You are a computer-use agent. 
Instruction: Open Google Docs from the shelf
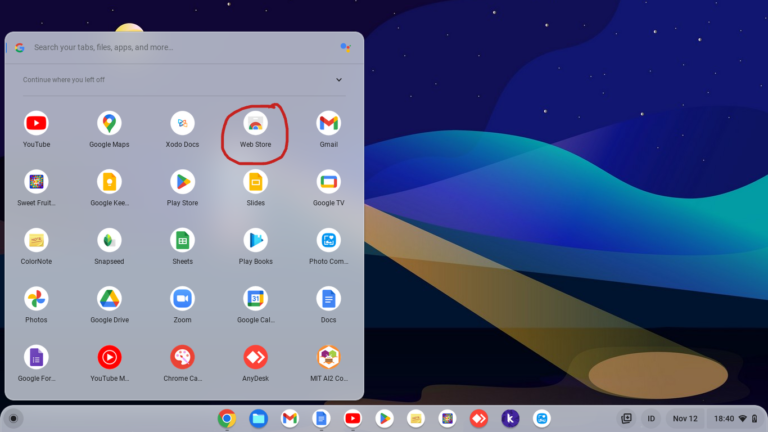point(321,418)
